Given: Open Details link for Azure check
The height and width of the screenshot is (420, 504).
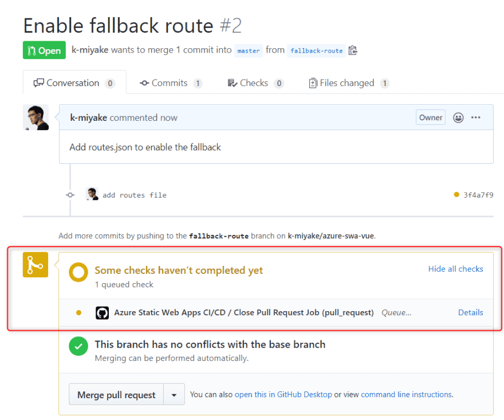Looking at the screenshot, I should coord(470,312).
